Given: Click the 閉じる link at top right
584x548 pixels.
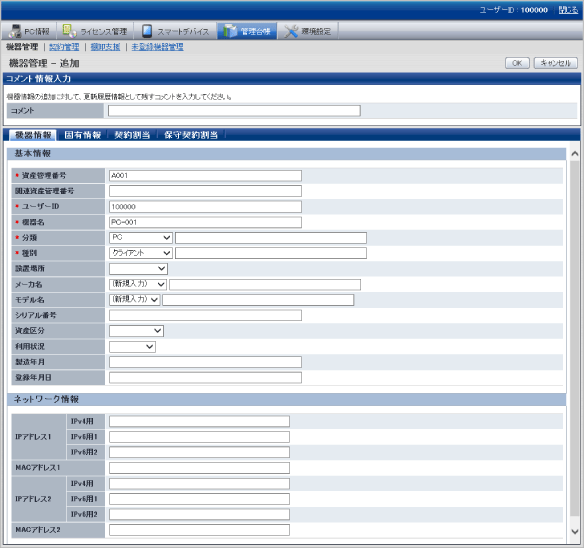Looking at the screenshot, I should [x=568, y=10].
